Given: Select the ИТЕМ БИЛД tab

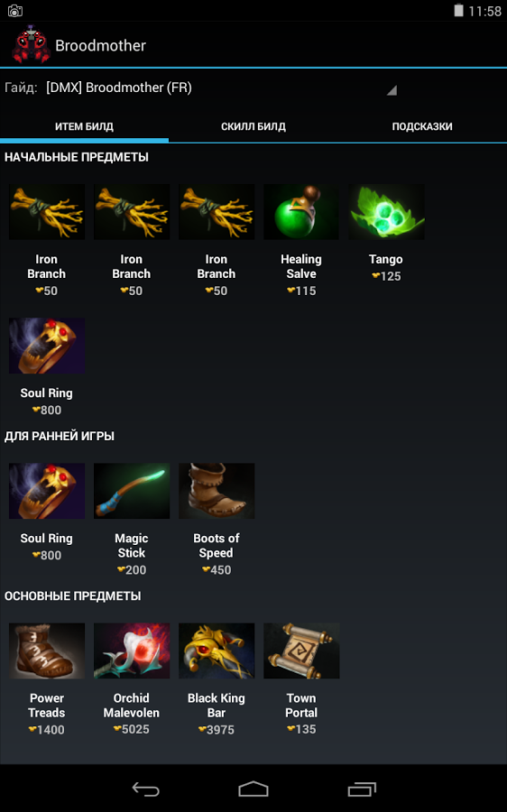Looking at the screenshot, I should [84, 126].
